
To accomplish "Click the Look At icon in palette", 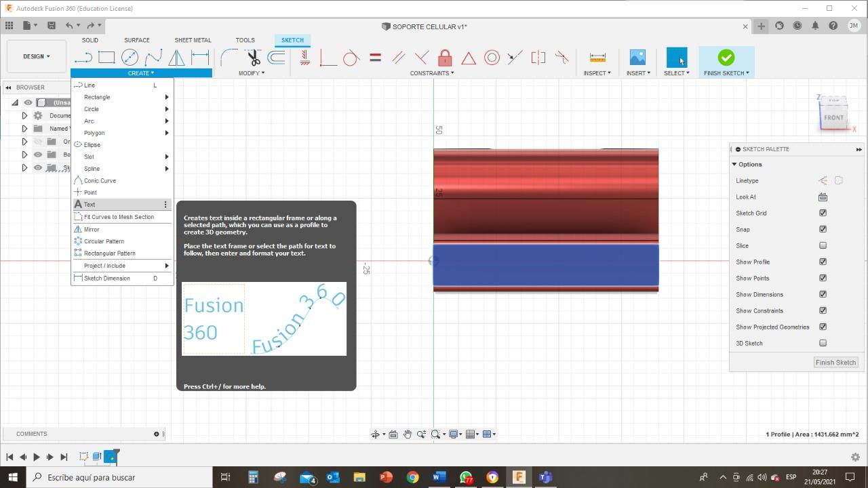I will pyautogui.click(x=823, y=197).
